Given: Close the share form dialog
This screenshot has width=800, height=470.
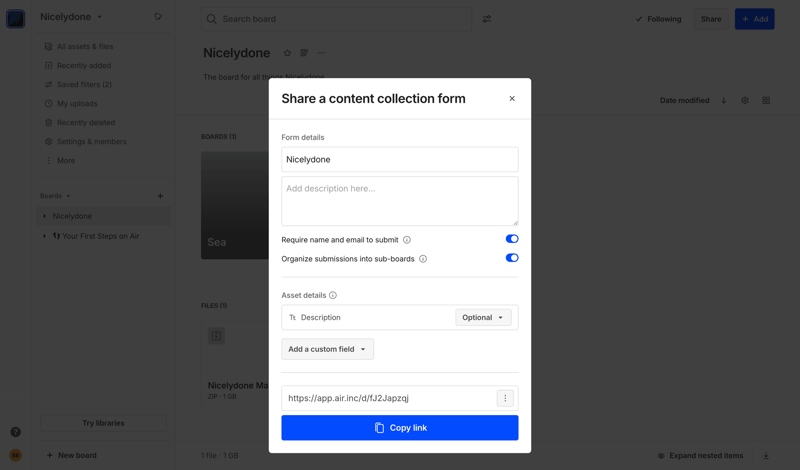Looking at the screenshot, I should click(x=512, y=99).
